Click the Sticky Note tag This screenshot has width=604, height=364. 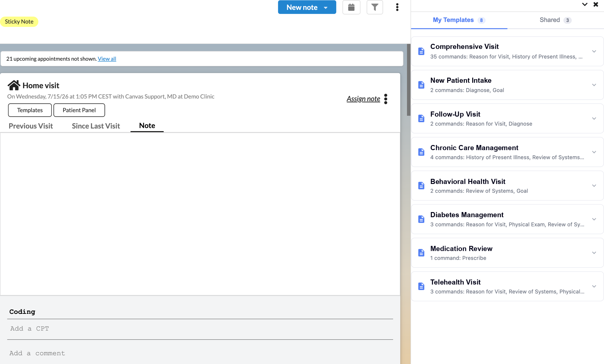pyautogui.click(x=19, y=21)
